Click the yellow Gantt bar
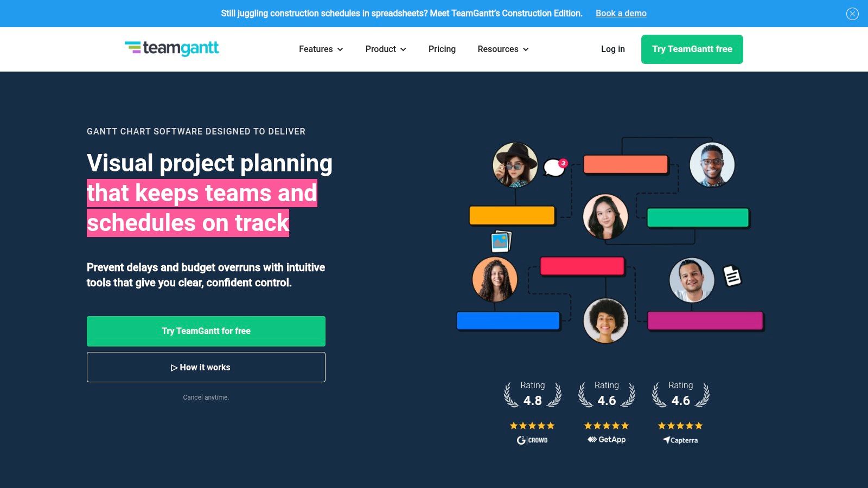Viewport: 868px width, 488px height. (x=512, y=215)
